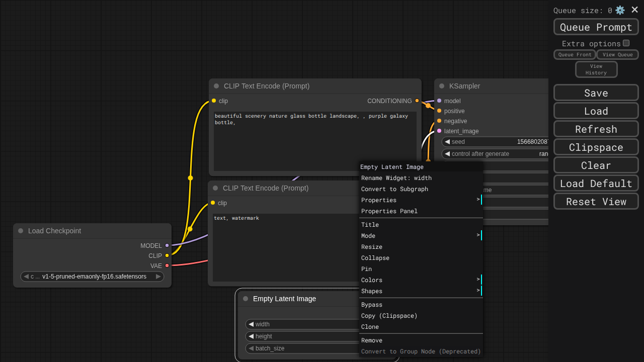Decrease the width value with left arrow
The width and height of the screenshot is (644, 362).
[251, 324]
